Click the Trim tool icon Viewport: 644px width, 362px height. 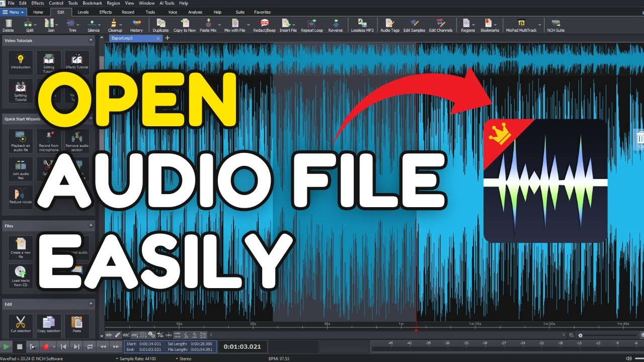pos(71,23)
